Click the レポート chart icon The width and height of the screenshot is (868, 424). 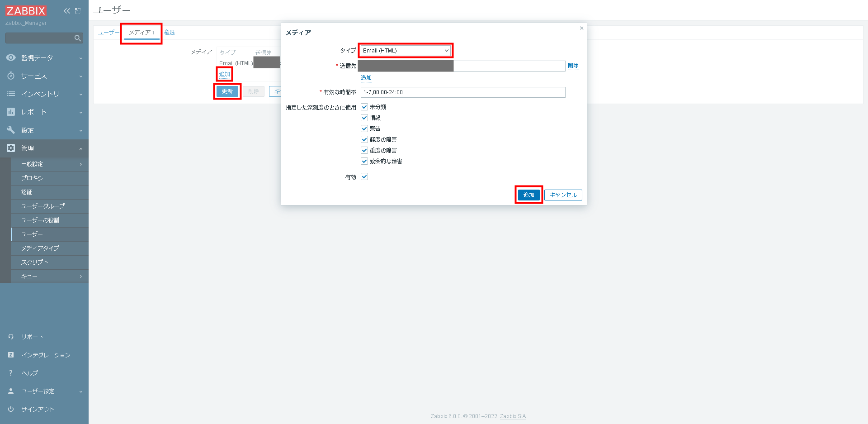coord(11,112)
